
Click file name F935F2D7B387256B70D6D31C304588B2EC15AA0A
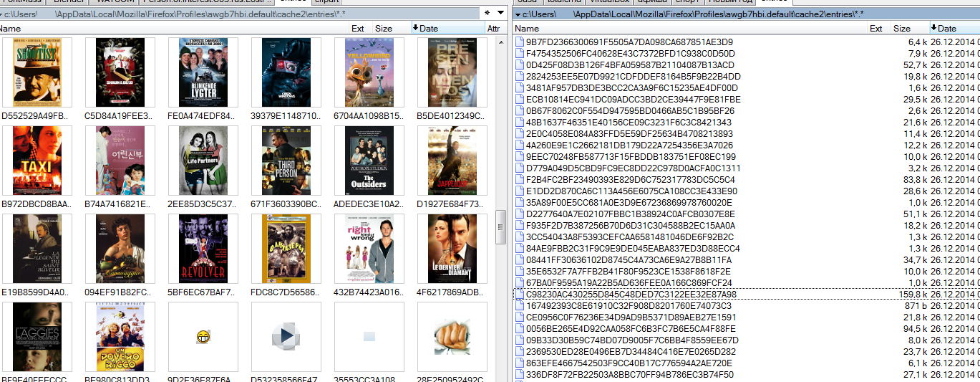pos(631,226)
